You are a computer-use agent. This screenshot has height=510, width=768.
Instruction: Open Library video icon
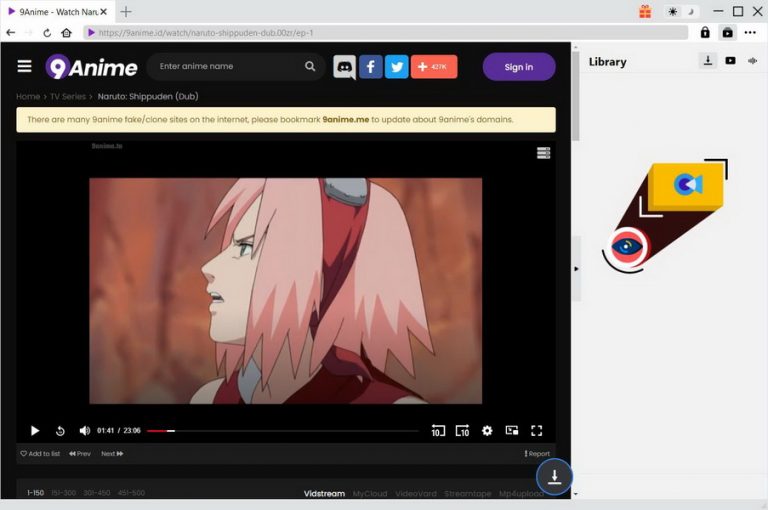[730, 61]
